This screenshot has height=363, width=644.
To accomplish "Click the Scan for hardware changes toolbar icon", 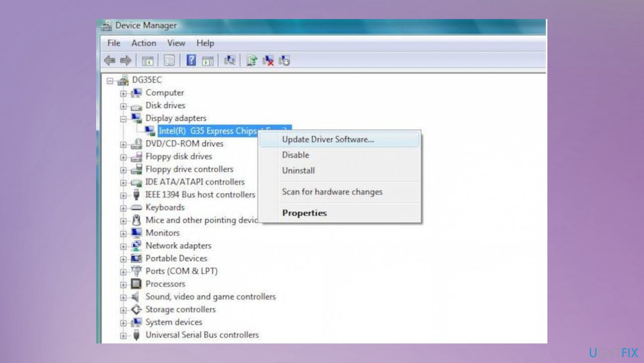I will click(229, 60).
